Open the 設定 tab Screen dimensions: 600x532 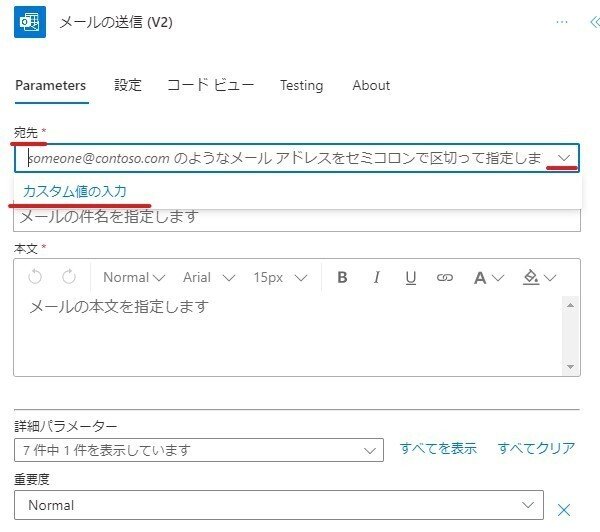(x=128, y=85)
